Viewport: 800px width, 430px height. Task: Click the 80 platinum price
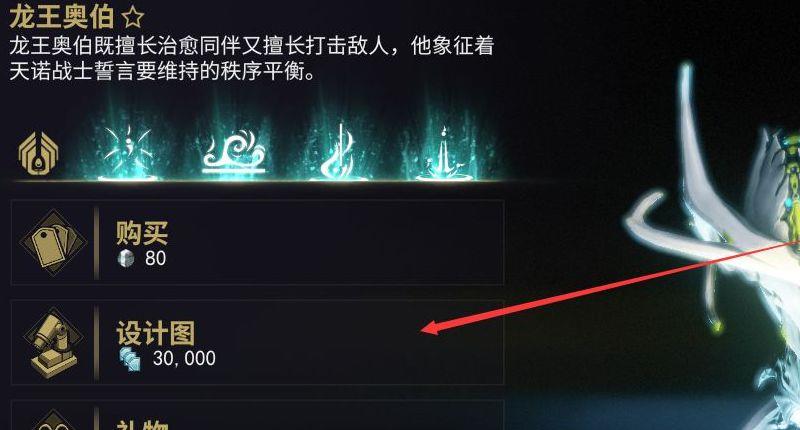coord(156,258)
